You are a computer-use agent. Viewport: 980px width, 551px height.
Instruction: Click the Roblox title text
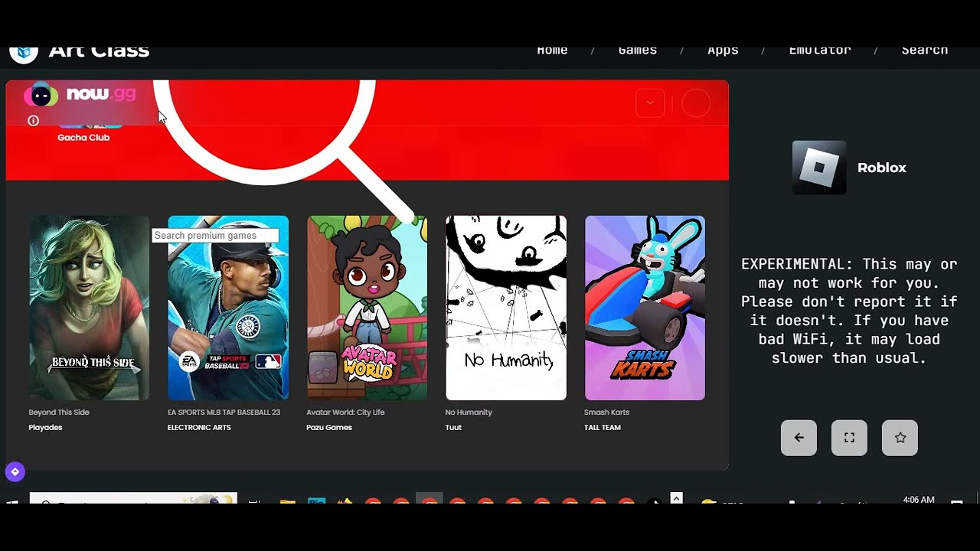pos(882,168)
